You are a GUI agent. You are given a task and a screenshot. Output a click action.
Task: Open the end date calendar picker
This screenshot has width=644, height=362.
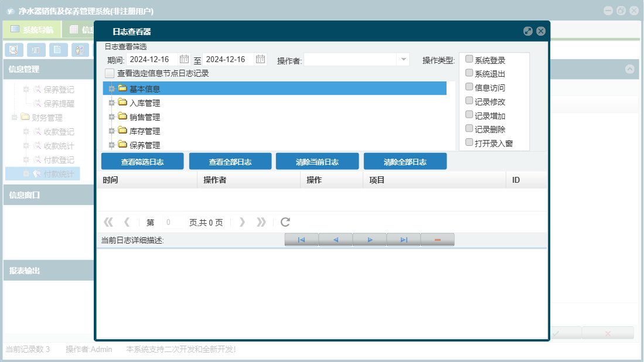pos(260,60)
